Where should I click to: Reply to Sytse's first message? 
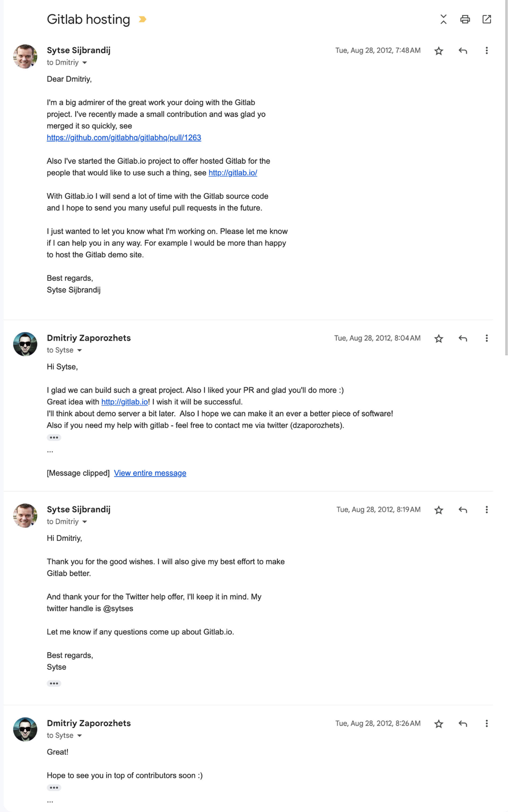pyautogui.click(x=463, y=50)
